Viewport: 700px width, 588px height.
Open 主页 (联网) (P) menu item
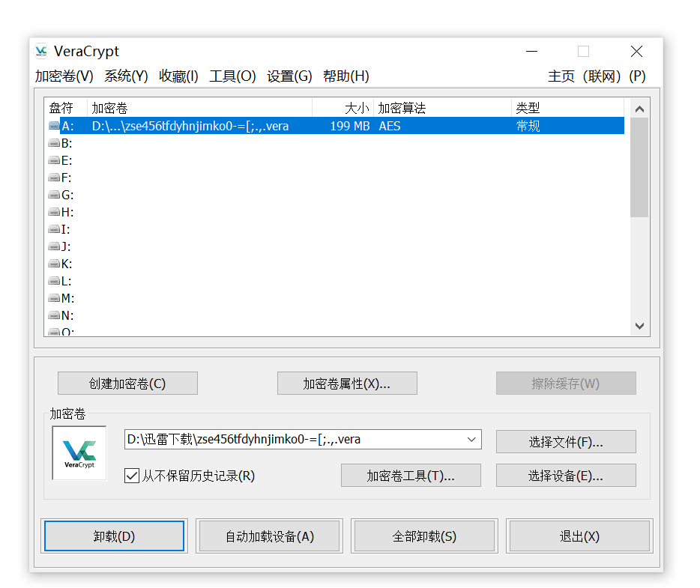pyautogui.click(x=597, y=76)
